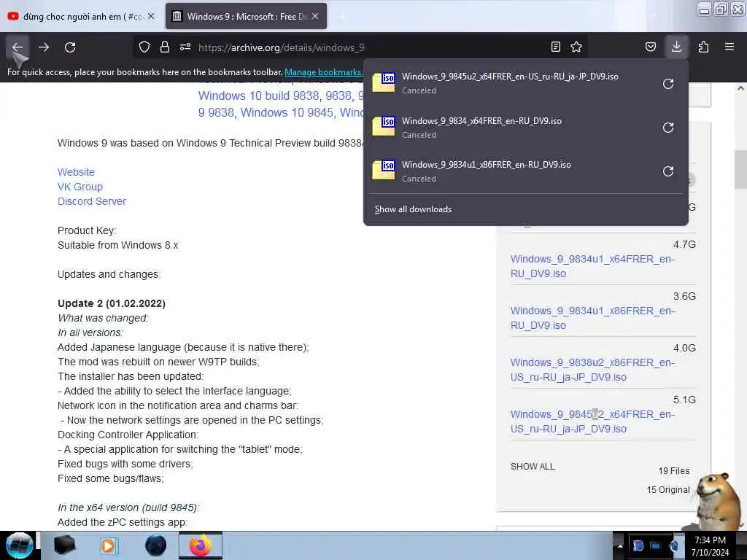Switch to the YouTube tab
Viewport: 747px width, 560px height.
81,16
